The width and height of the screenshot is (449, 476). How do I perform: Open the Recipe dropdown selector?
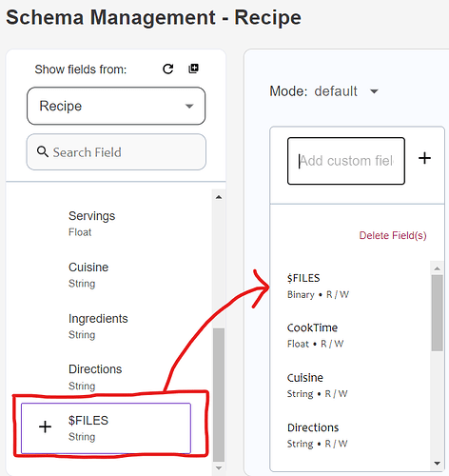[116, 106]
